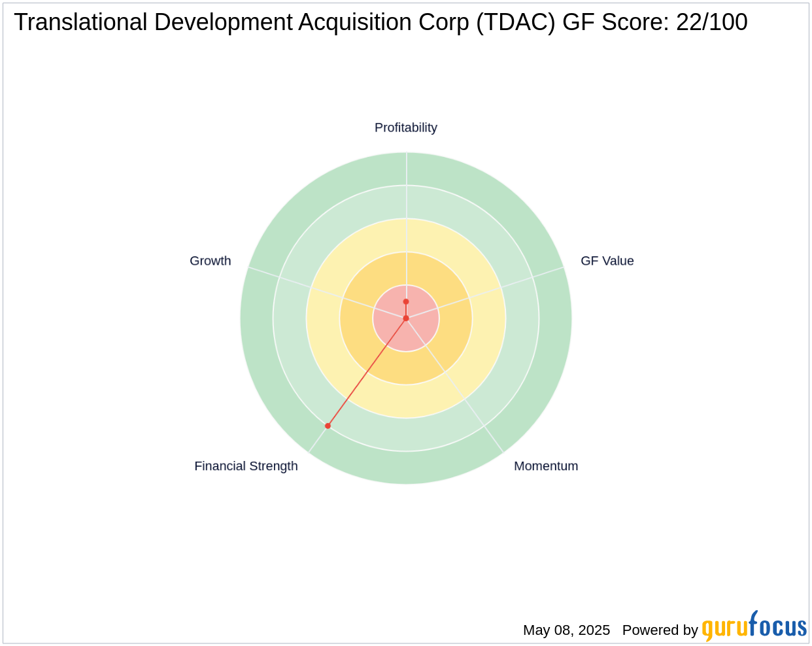This screenshot has width=812, height=646.
Task: Select the "GF Value" axis label
Action: [x=607, y=261]
